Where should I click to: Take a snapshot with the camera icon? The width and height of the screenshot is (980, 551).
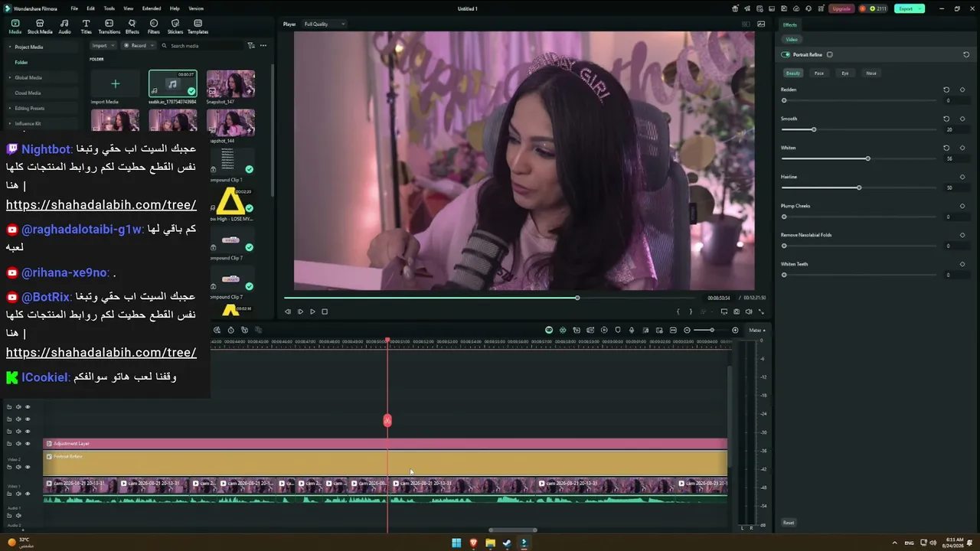click(737, 311)
